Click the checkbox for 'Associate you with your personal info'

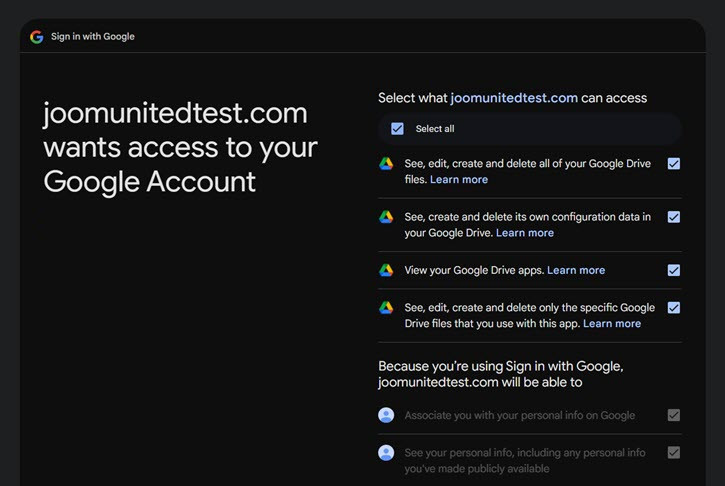[674, 415]
